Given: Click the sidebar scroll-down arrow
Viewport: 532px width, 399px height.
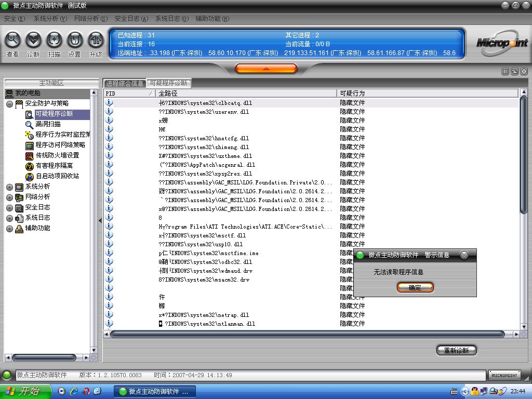Looking at the screenshot, I should tap(94, 350).
